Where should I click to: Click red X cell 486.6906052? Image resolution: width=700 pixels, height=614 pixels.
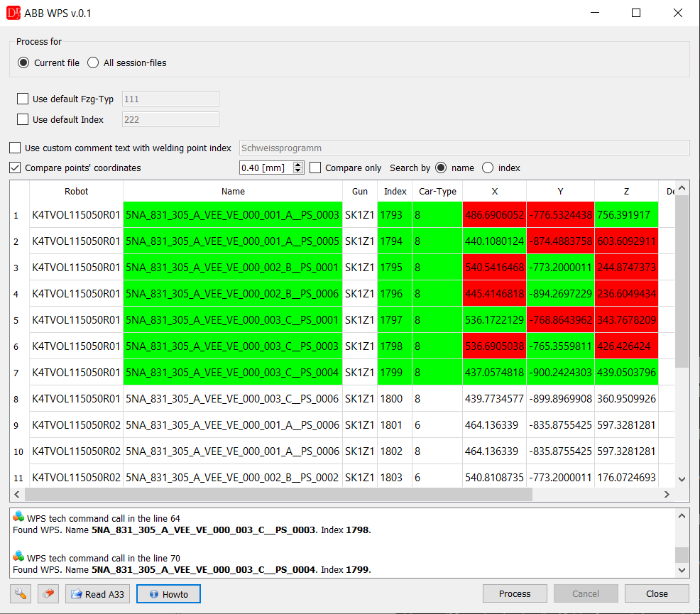(x=495, y=215)
